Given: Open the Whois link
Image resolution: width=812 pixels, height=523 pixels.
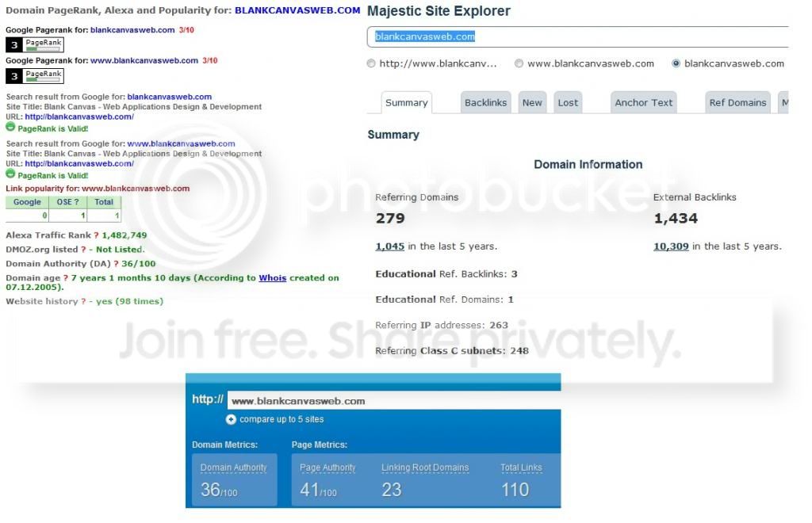Looking at the screenshot, I should coord(273,278).
